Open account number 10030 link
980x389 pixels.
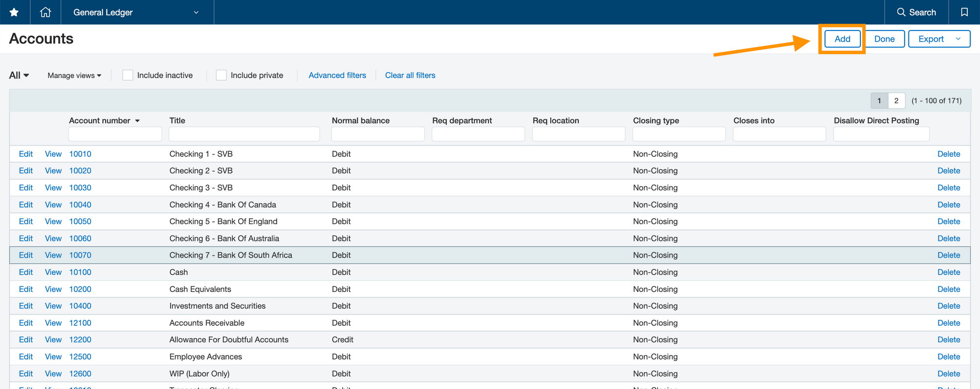[x=80, y=188]
